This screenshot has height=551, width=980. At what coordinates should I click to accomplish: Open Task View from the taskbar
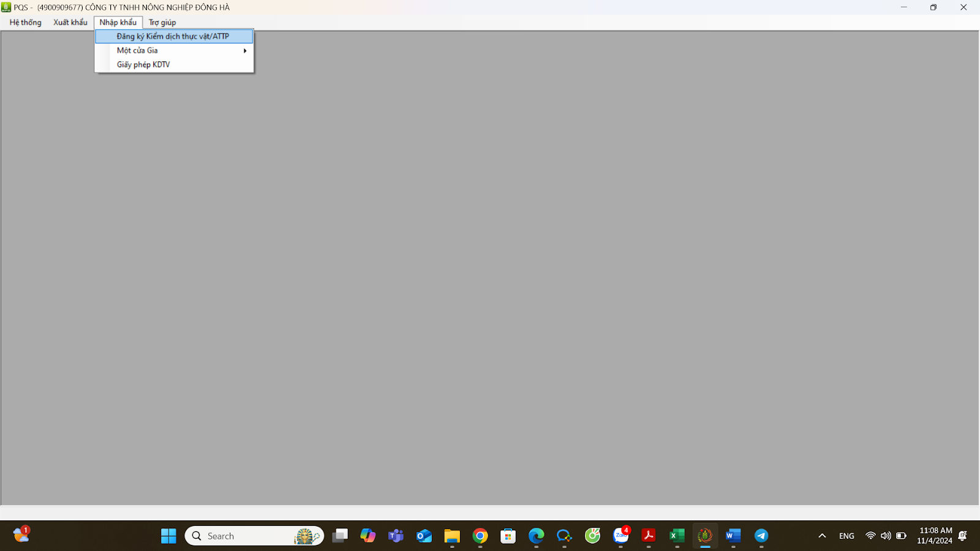tap(340, 536)
